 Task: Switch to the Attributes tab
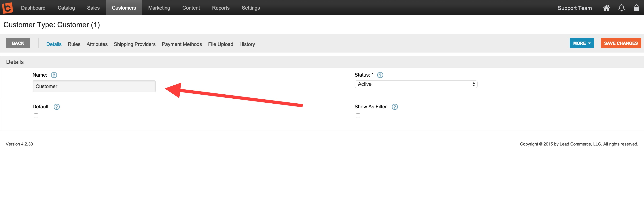(97, 44)
